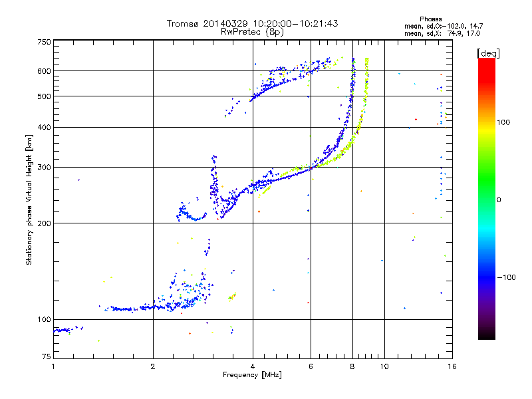Click the x-axis tick label '8'
This screenshot has height=399, width=532.
click(x=352, y=366)
